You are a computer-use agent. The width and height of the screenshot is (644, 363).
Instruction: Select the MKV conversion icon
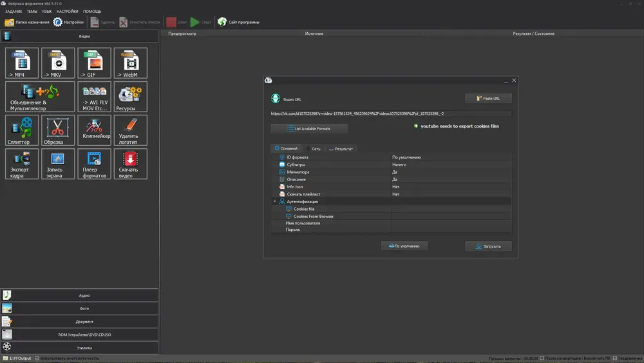pyautogui.click(x=59, y=63)
